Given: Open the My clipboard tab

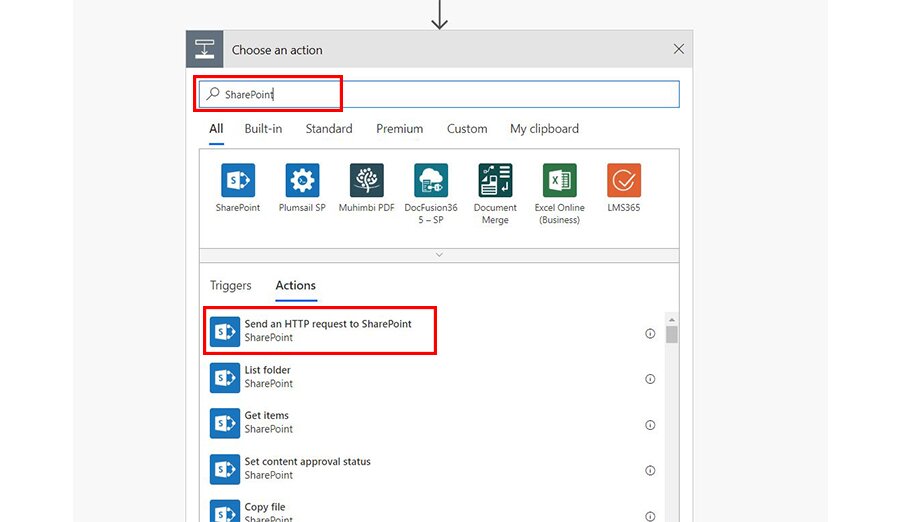Looking at the screenshot, I should click(x=544, y=129).
